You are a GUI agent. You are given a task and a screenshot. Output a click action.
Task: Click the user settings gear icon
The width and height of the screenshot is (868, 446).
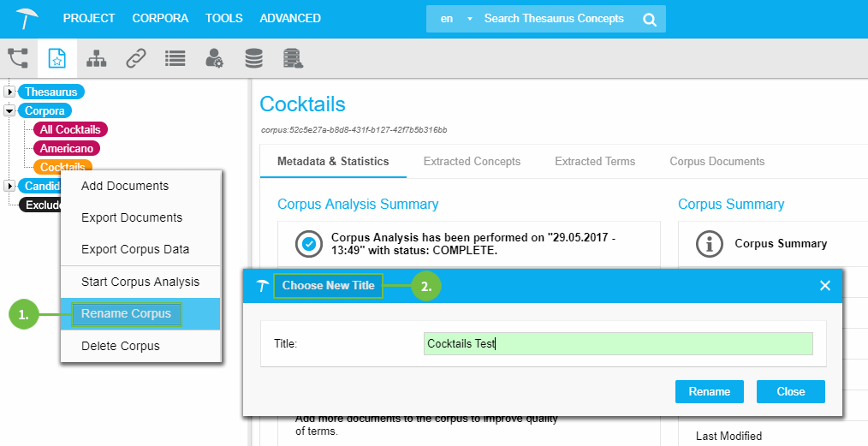click(214, 58)
